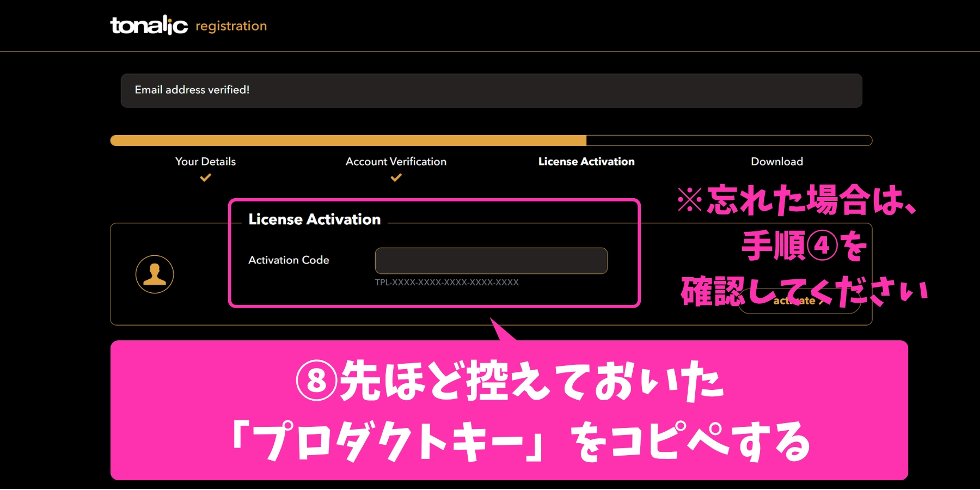Click inside the Activation Code input field
The height and width of the screenshot is (490, 980).
coord(491,261)
